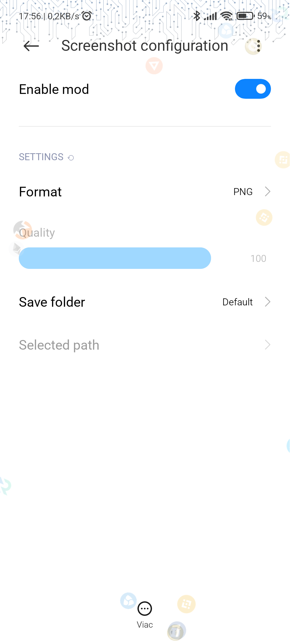Tap the Format setting label
This screenshot has width=290, height=644.
point(41,192)
